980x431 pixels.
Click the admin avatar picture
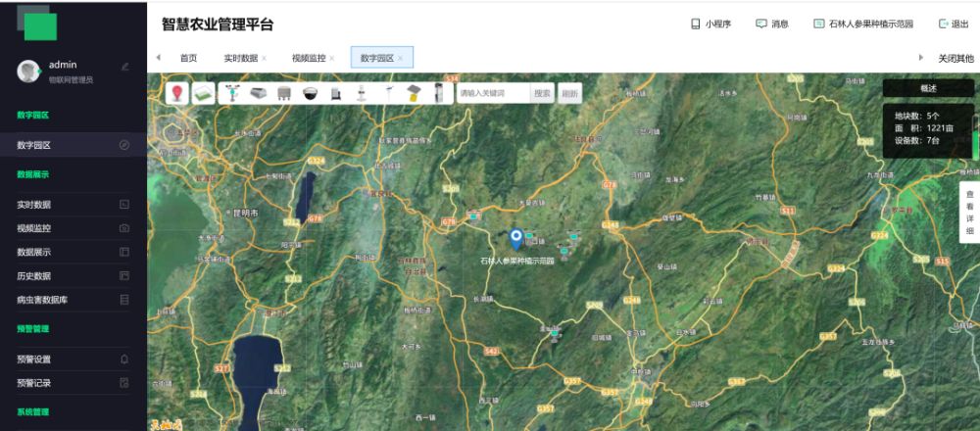click(x=28, y=72)
